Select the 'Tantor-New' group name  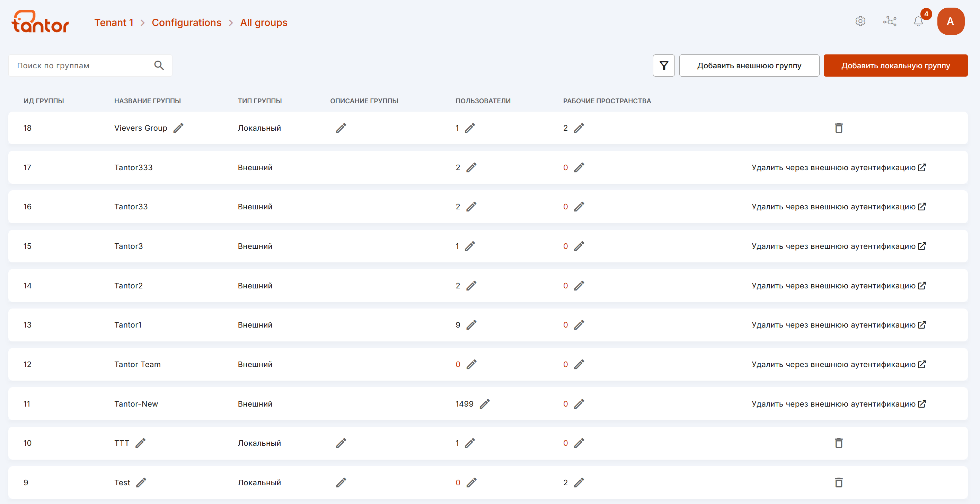[x=136, y=404]
